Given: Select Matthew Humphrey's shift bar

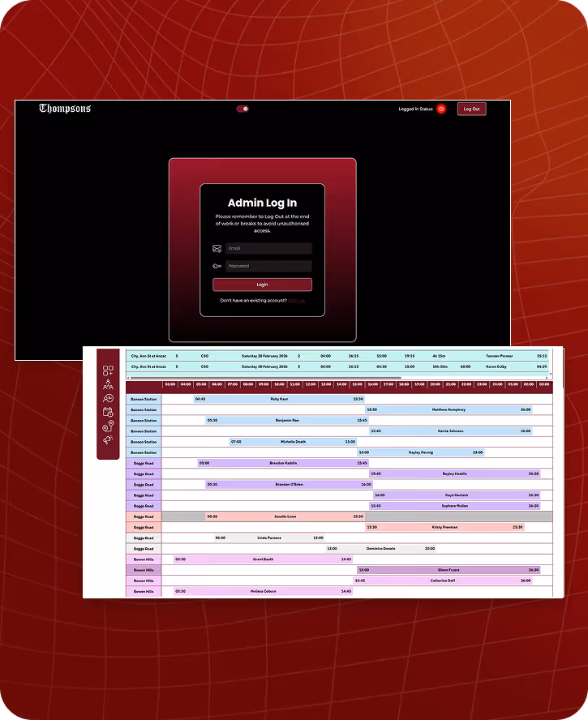Looking at the screenshot, I should click(x=449, y=409).
